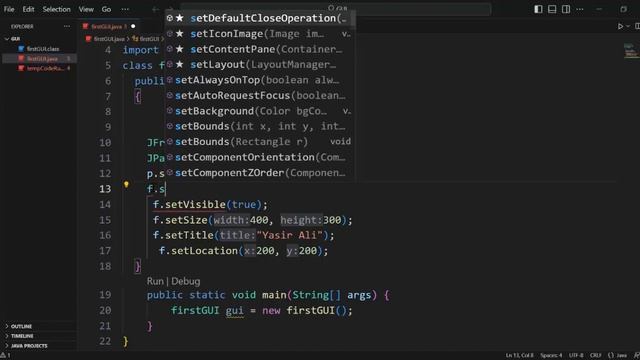Open Explorer views and more actions ellipsis
The width and height of the screenshot is (640, 360).
point(67,26)
